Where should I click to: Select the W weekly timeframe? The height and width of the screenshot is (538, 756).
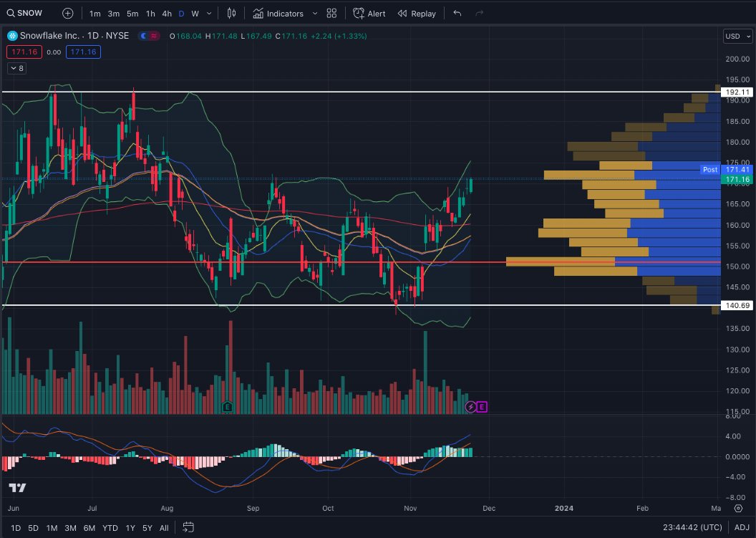point(195,14)
